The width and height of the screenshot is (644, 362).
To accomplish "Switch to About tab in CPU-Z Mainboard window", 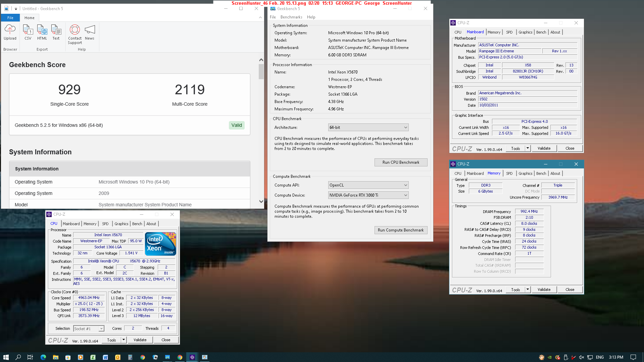I will (555, 32).
